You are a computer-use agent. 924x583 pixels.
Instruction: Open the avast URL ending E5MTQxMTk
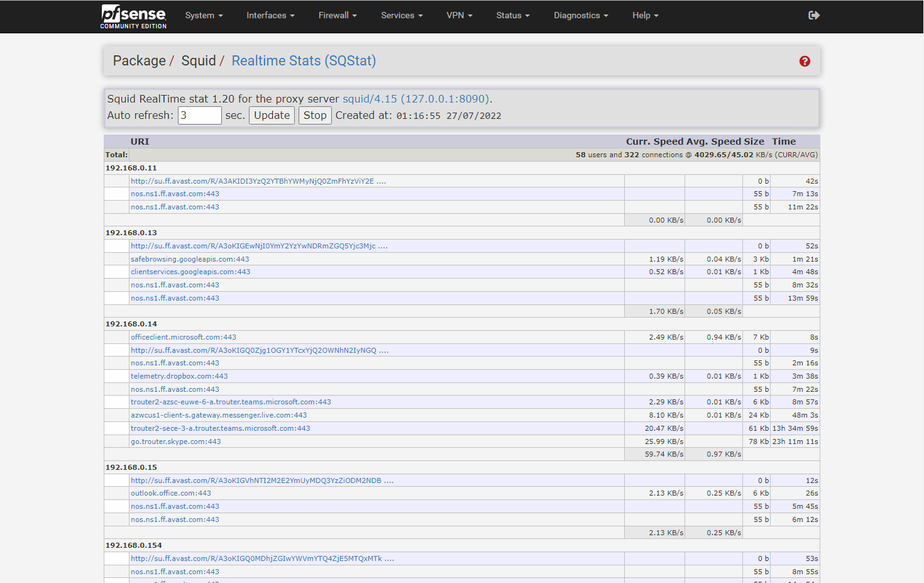click(263, 558)
